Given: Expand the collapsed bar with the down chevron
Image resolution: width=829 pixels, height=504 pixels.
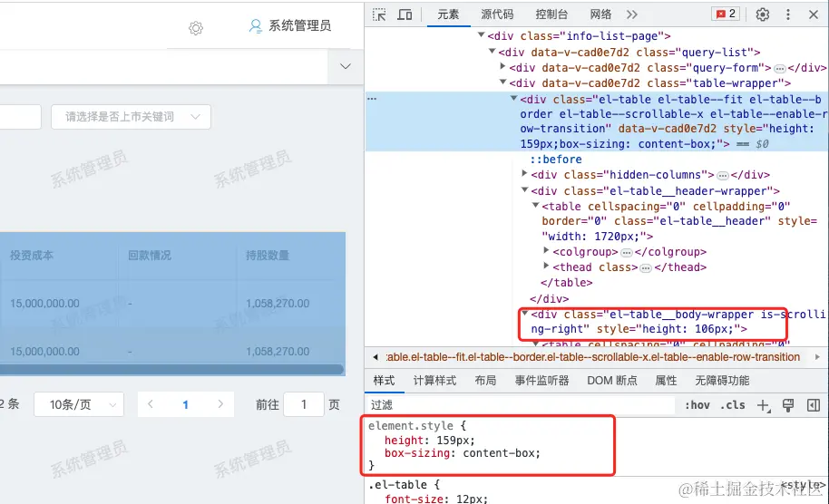Looking at the screenshot, I should (x=346, y=66).
